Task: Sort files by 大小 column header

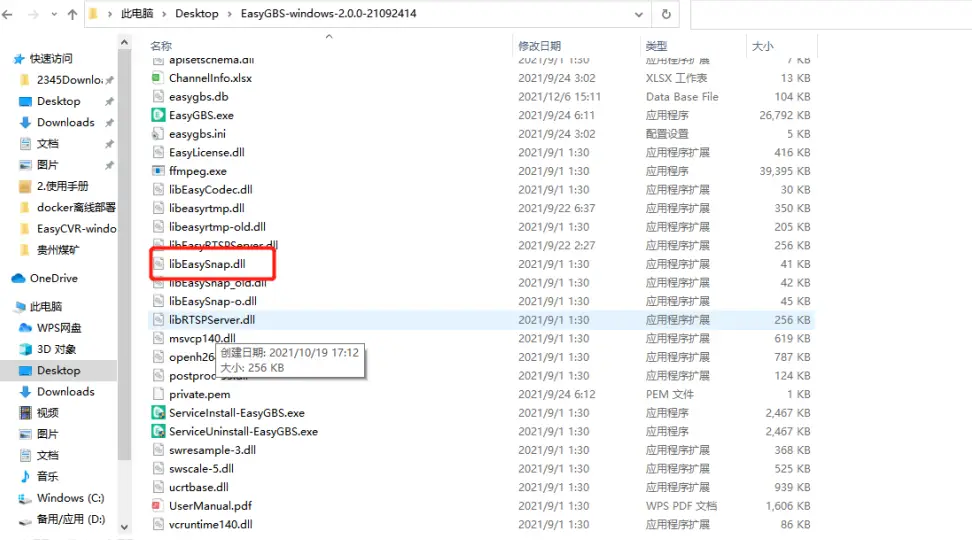Action: [x=762, y=46]
